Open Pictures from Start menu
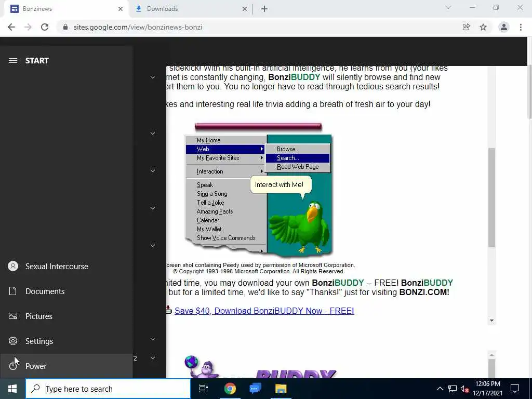532x399 pixels. [66, 316]
